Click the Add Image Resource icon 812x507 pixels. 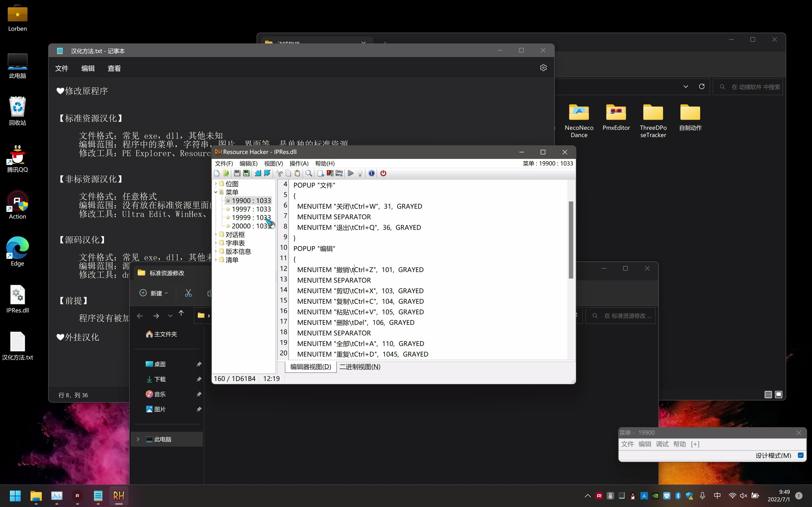pyautogui.click(x=330, y=173)
